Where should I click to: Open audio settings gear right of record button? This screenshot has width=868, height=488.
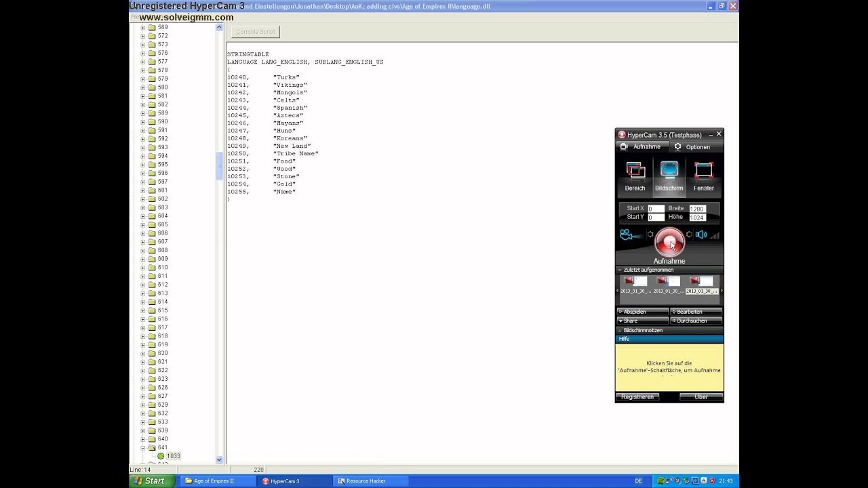(x=689, y=235)
